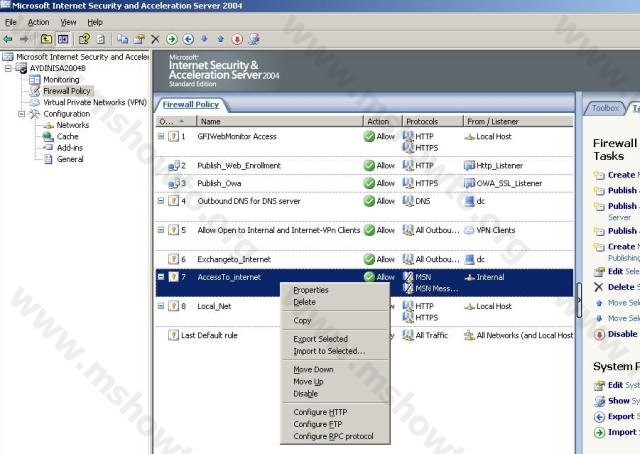
Task: Click the green arrow Import toolbar icon
Action: (172, 39)
